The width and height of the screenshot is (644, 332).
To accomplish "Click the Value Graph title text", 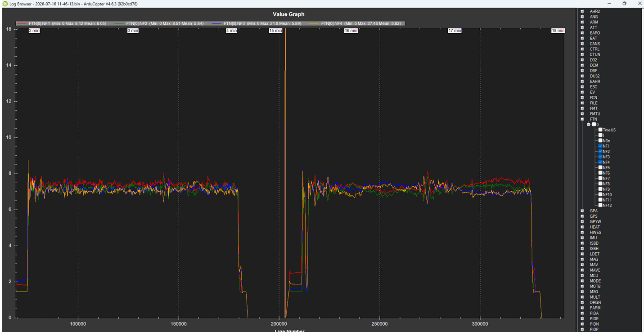I will click(x=288, y=14).
